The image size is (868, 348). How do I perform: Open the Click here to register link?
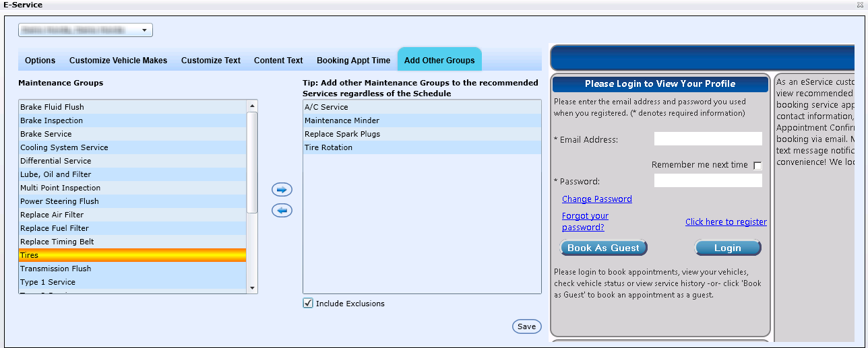tap(726, 222)
